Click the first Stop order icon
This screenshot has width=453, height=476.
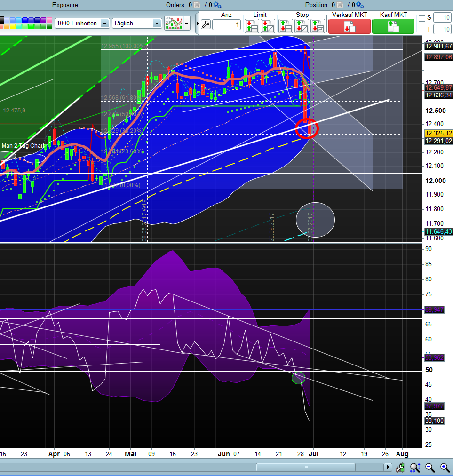coord(286,26)
